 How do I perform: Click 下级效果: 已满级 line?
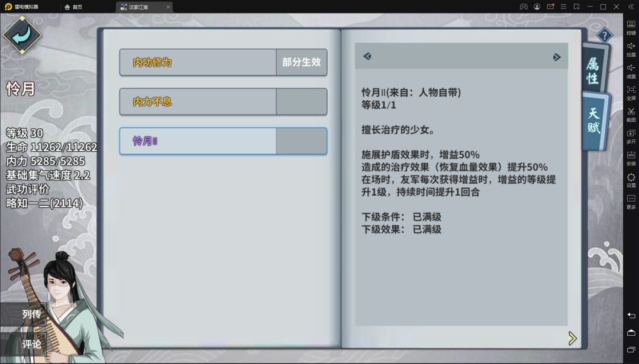[x=401, y=229]
